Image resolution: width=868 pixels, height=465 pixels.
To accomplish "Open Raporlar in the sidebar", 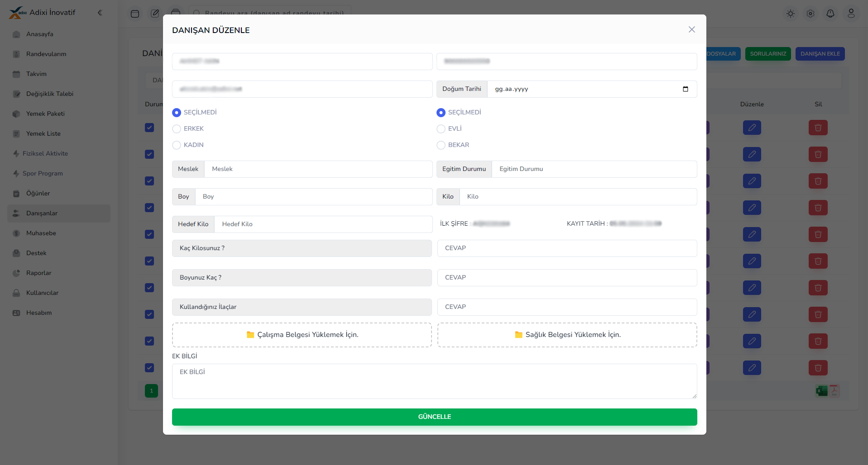I will (59, 273).
